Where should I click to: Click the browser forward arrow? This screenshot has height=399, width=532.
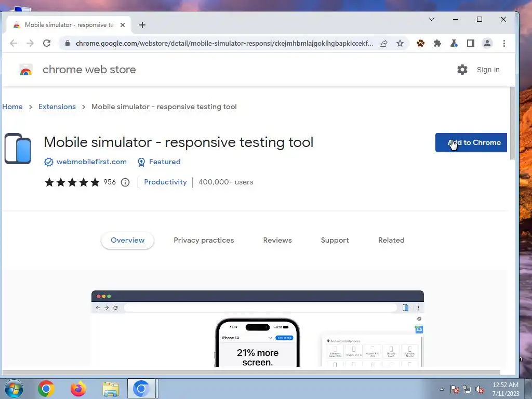click(x=30, y=43)
